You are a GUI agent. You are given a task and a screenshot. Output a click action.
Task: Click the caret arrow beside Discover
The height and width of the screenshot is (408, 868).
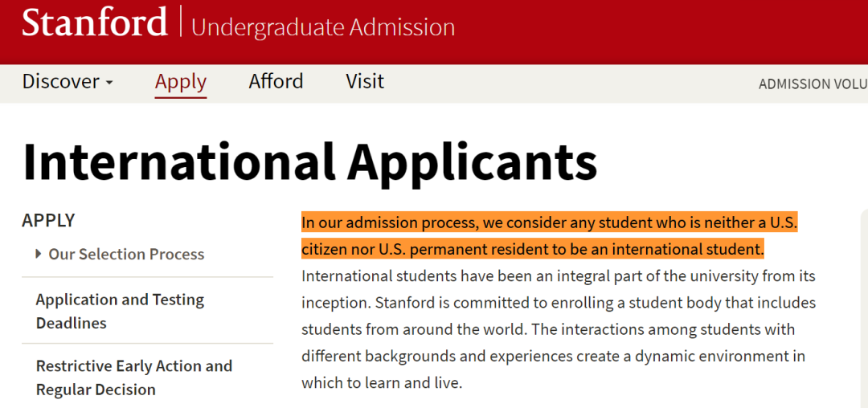coord(109,83)
